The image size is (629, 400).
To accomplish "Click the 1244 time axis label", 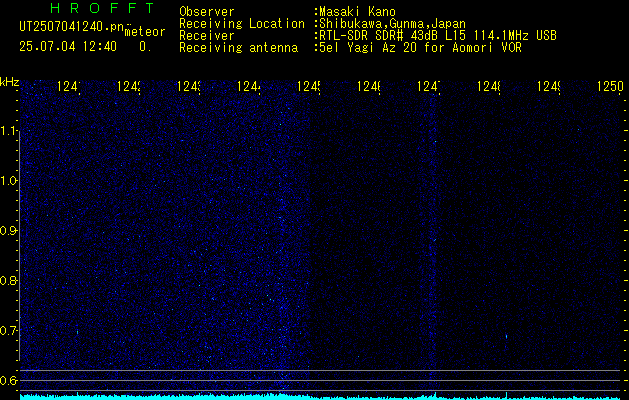I will tap(249, 86).
